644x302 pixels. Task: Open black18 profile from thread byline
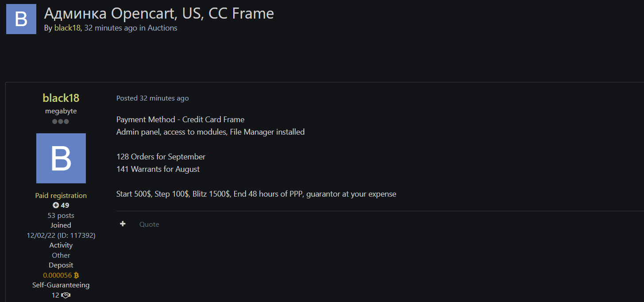pyautogui.click(x=67, y=28)
